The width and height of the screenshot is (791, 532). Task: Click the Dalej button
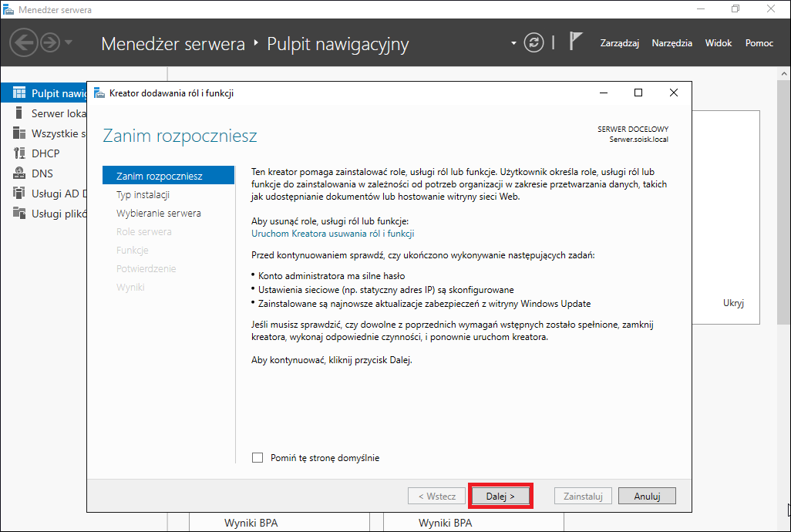pyautogui.click(x=500, y=497)
